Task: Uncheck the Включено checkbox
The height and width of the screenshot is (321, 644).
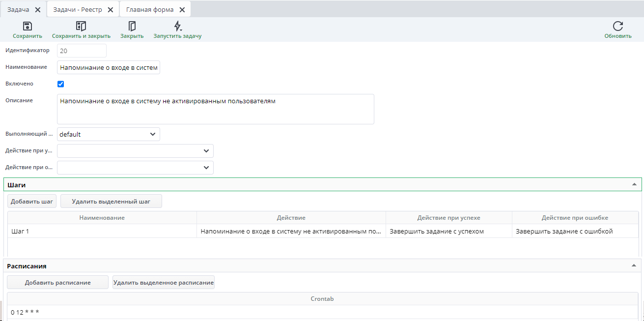Action: [61, 84]
